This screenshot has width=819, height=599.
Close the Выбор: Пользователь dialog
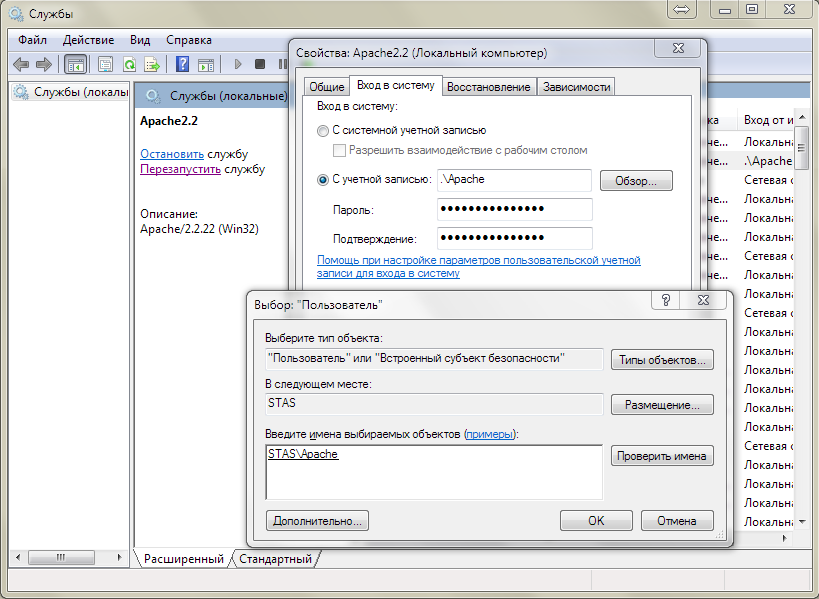(x=704, y=300)
